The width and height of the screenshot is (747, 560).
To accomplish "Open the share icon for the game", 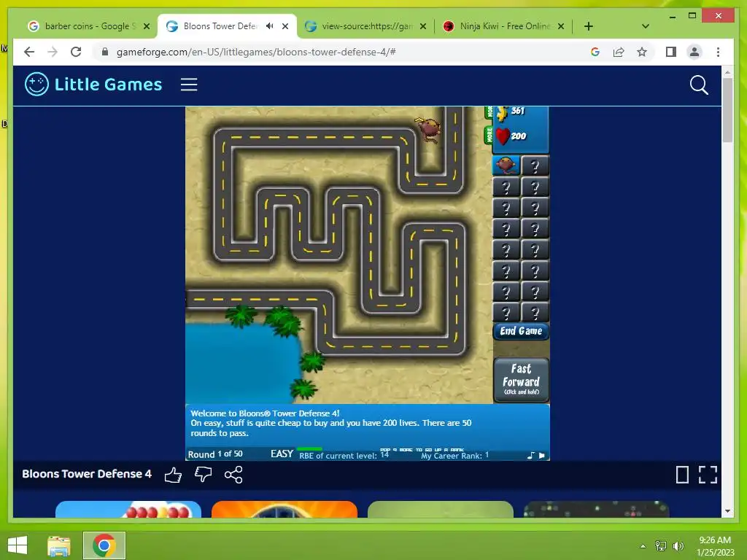I will [x=233, y=474].
